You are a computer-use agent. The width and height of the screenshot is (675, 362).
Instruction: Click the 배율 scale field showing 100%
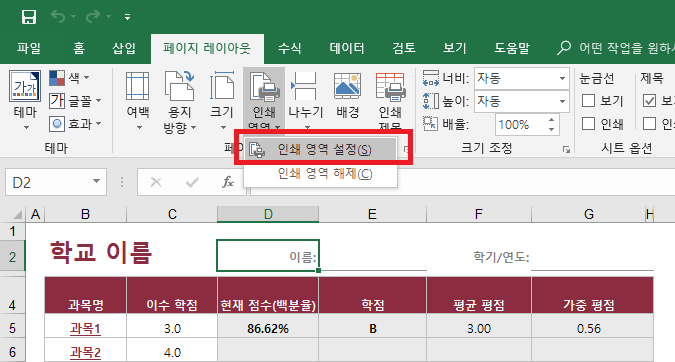520,125
